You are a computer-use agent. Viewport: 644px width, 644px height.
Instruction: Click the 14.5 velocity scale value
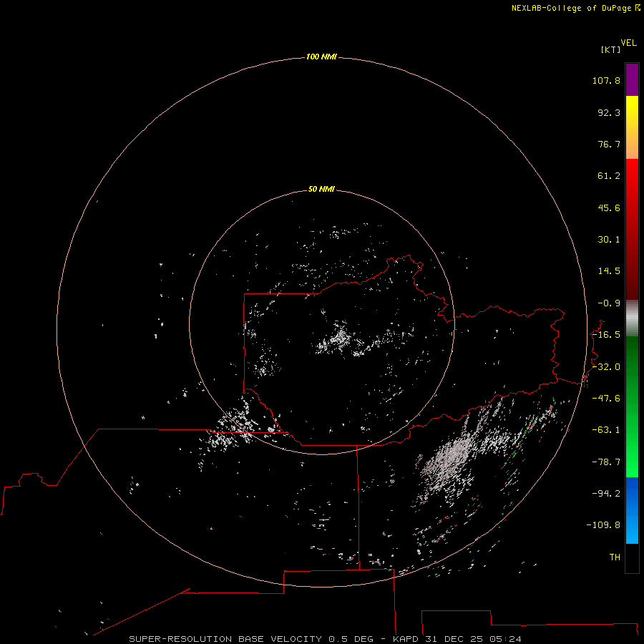click(609, 271)
